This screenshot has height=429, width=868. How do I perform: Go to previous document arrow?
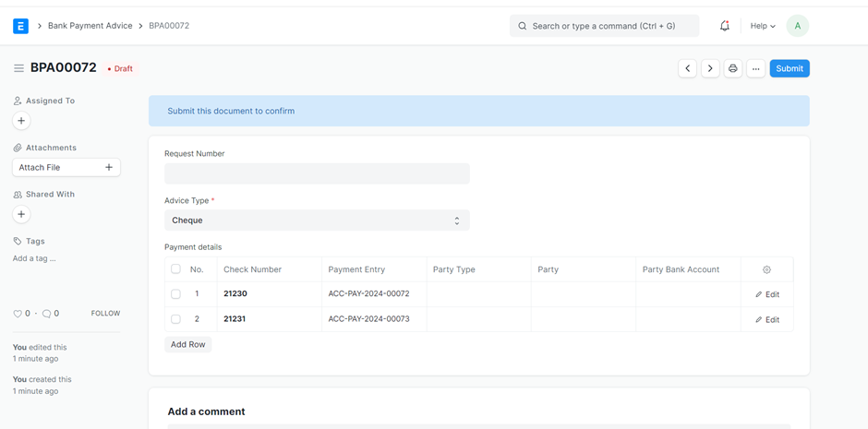tap(687, 68)
